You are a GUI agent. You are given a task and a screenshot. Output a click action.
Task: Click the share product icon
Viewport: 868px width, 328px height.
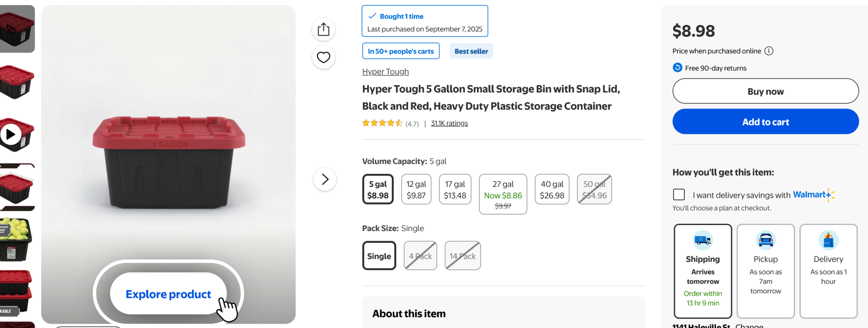[323, 30]
